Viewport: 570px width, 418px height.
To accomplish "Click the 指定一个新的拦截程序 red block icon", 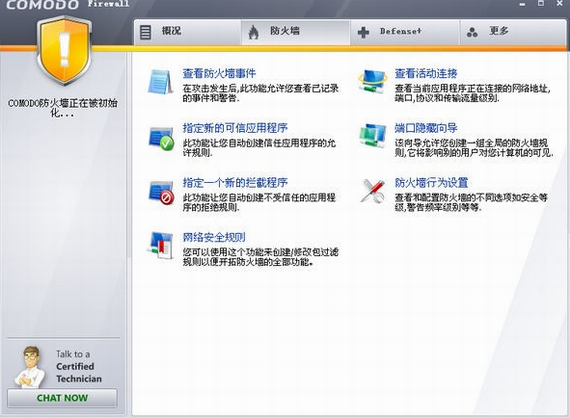I will 161,193.
